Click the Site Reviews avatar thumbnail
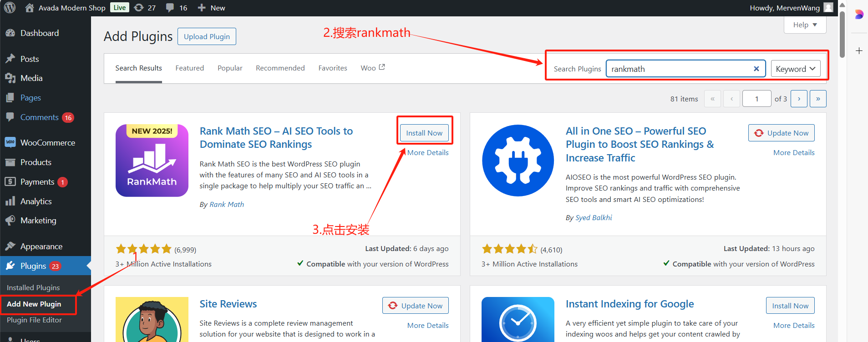The height and width of the screenshot is (342, 868). [x=152, y=319]
